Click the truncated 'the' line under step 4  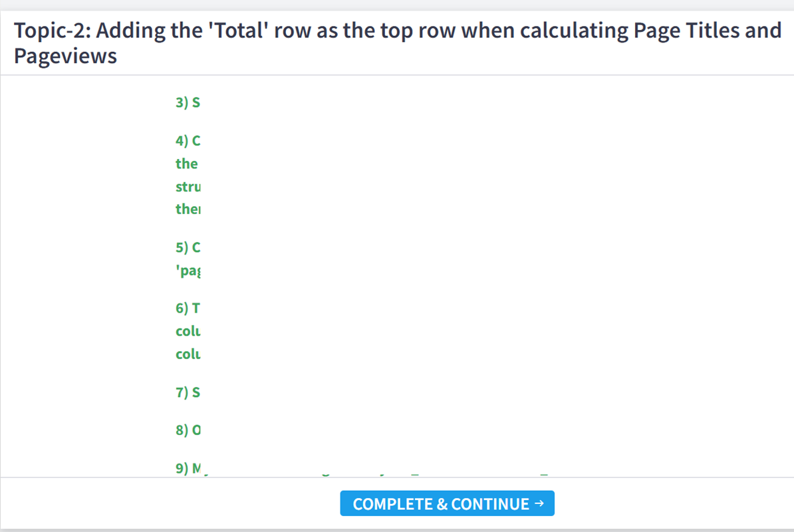tap(187, 164)
